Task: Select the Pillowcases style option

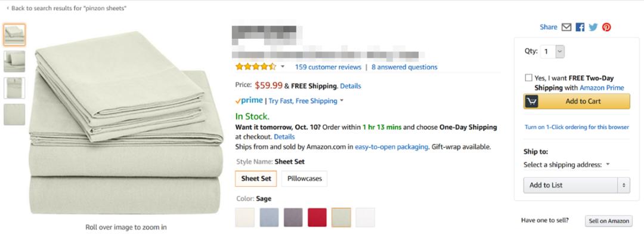Action: click(x=304, y=178)
